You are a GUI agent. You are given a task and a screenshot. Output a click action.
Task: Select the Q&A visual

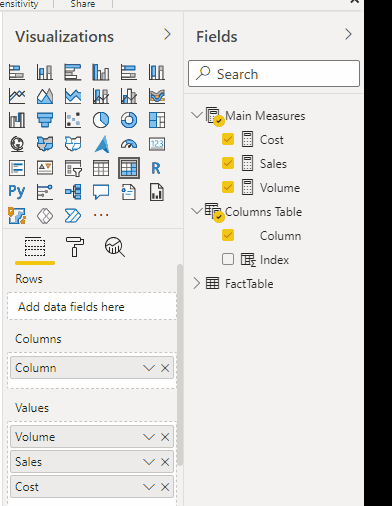tap(101, 192)
